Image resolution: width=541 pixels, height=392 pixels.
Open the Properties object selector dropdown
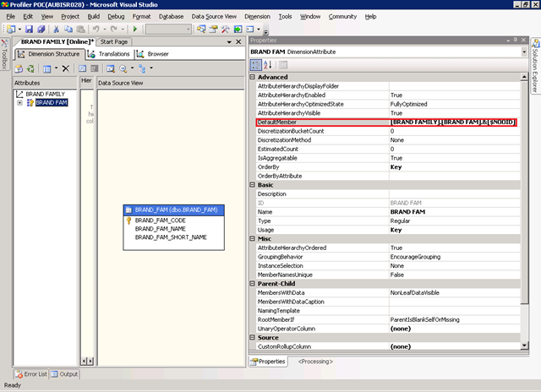(524, 52)
